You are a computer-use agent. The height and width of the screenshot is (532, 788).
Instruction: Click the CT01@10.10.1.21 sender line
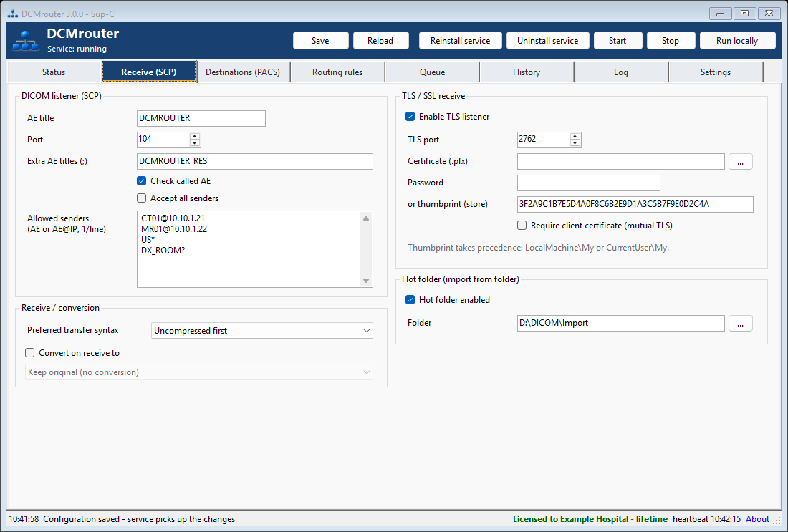click(x=173, y=218)
